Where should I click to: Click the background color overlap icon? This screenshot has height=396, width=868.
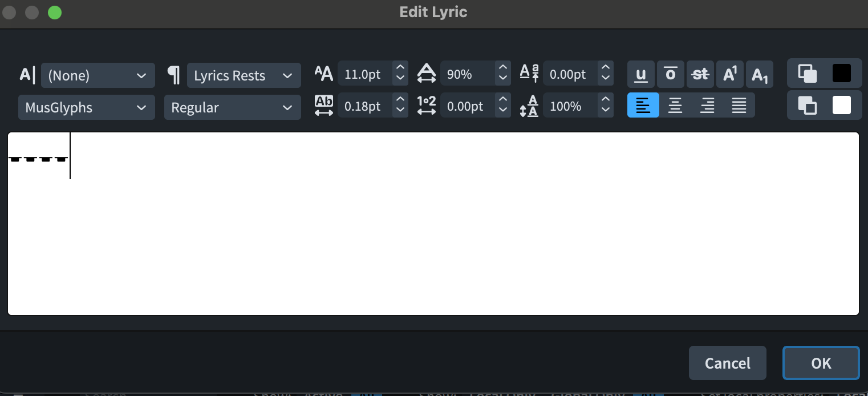click(x=807, y=106)
